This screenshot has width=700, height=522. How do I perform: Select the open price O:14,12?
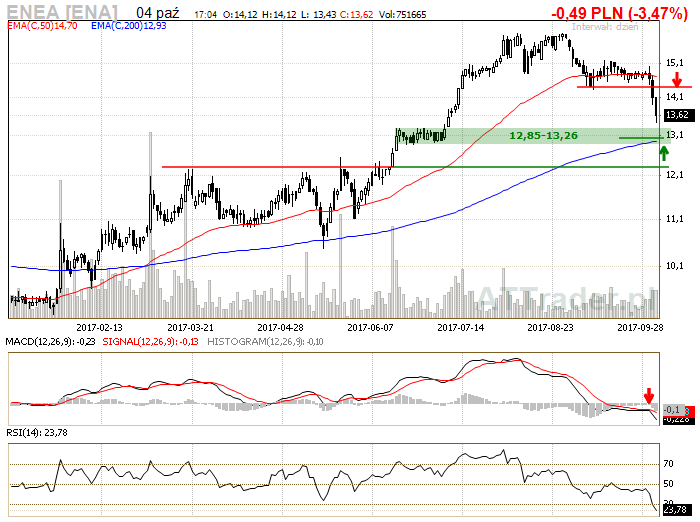(x=240, y=15)
